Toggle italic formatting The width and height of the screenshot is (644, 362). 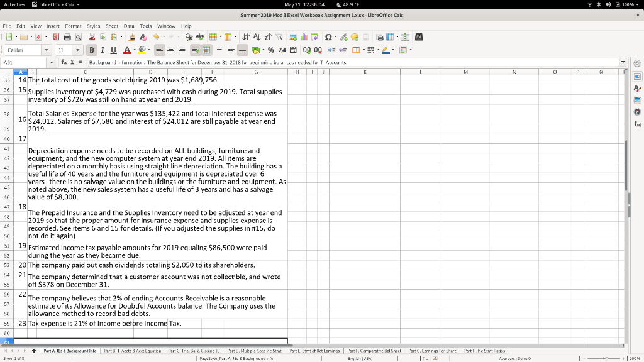click(103, 50)
